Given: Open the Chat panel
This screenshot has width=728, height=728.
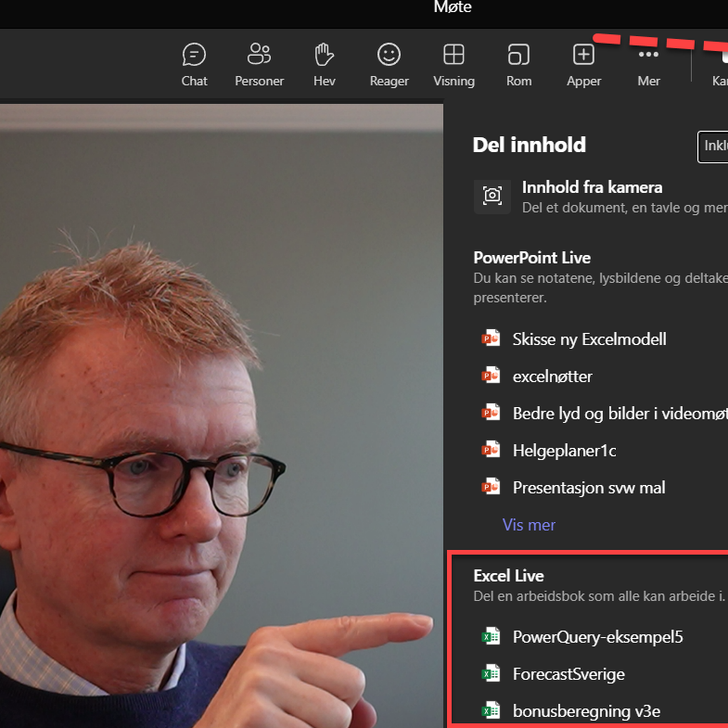Looking at the screenshot, I should click(x=194, y=65).
